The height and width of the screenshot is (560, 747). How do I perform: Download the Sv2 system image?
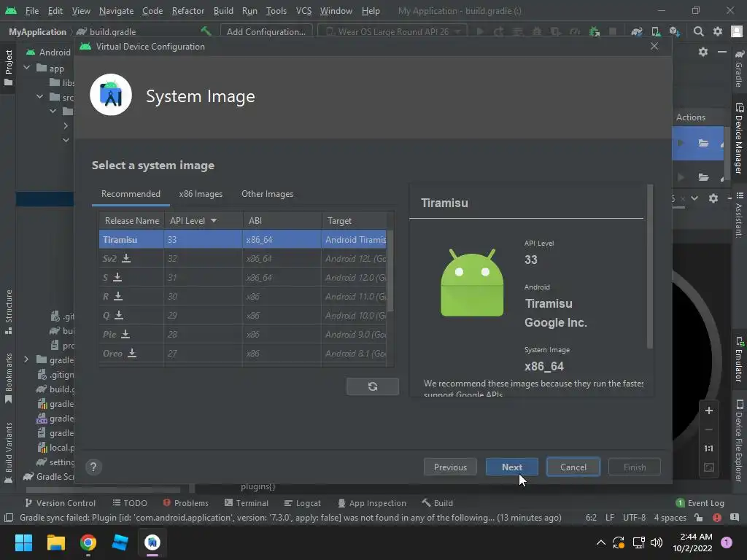(x=126, y=258)
